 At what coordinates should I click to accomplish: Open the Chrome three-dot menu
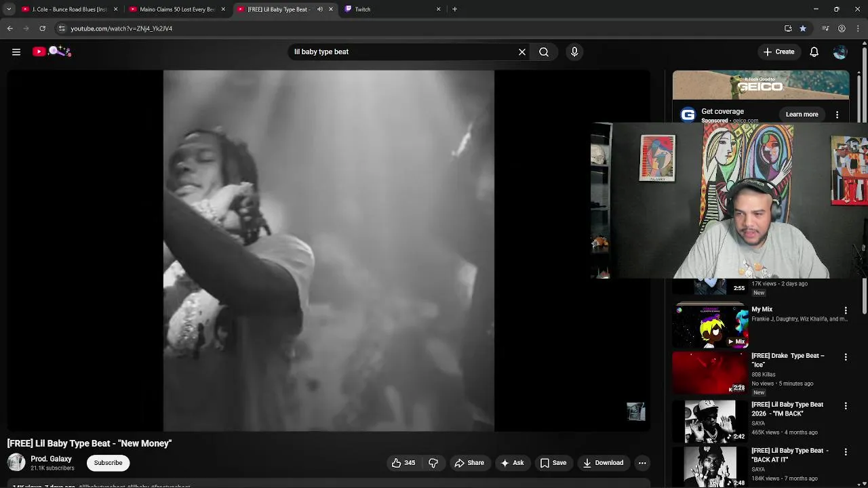pyautogui.click(x=858, y=28)
